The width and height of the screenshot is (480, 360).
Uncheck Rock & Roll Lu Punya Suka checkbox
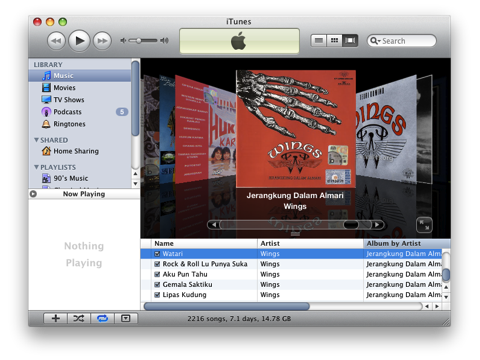pos(157,264)
